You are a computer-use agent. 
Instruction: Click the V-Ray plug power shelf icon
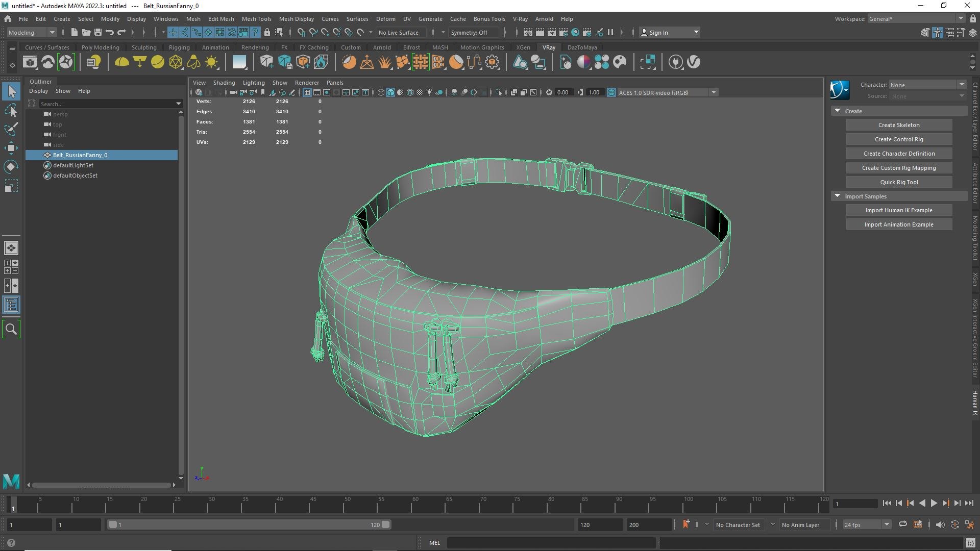click(x=676, y=62)
